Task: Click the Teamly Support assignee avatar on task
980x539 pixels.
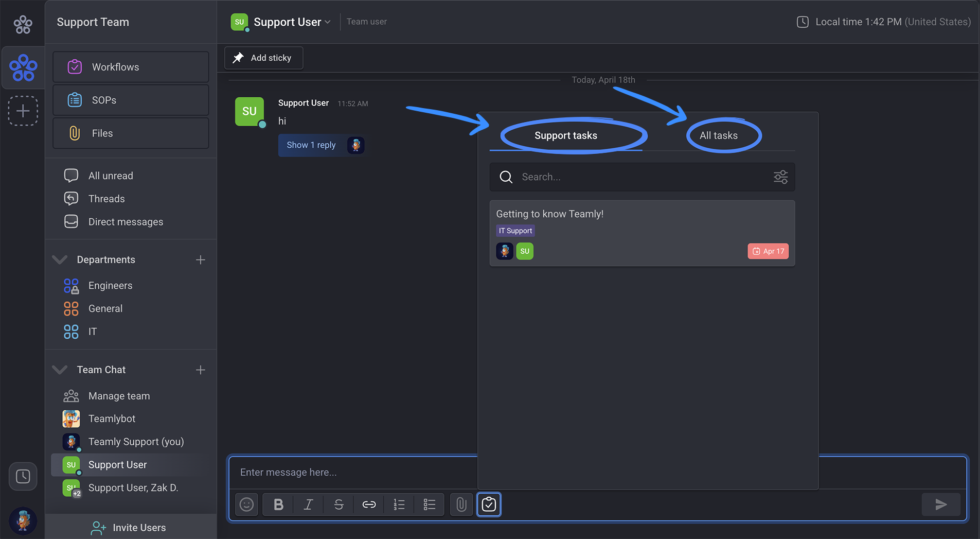Action: tap(505, 251)
